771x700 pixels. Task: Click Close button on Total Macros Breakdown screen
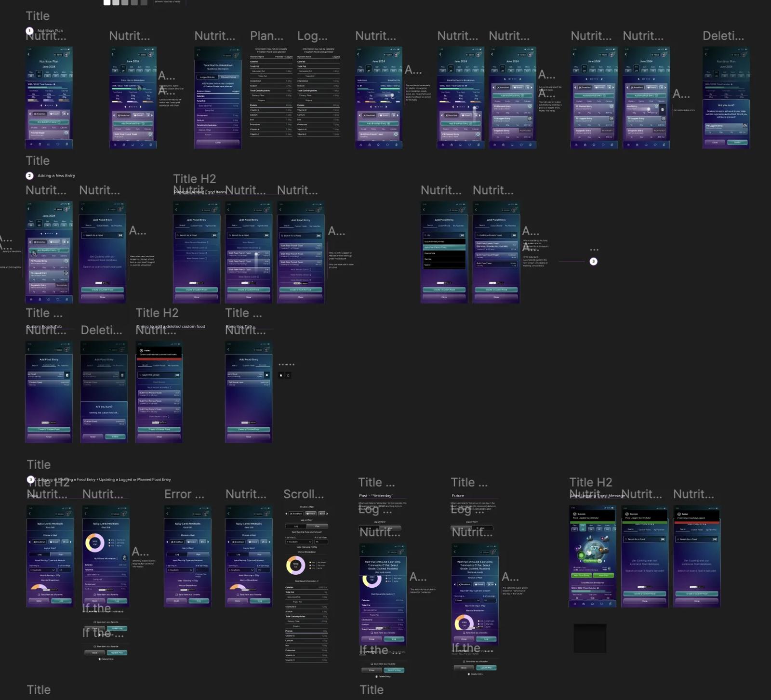(x=218, y=143)
